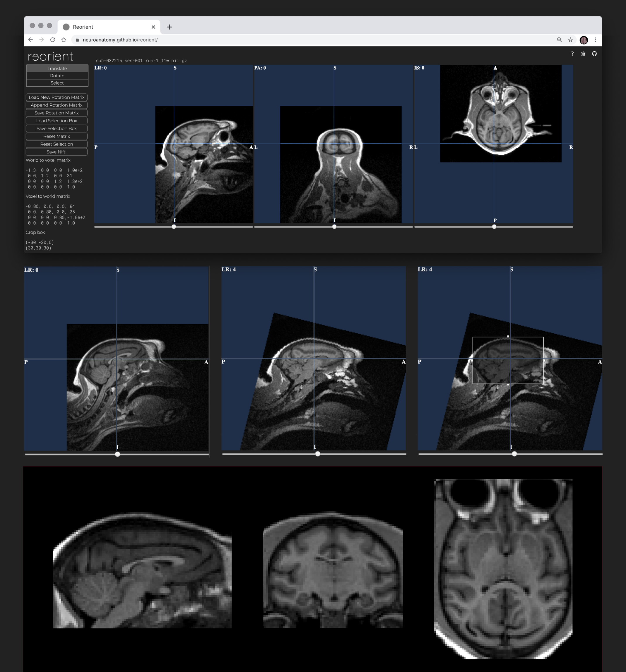Open the browser three-dot menu
Viewport: 626px width, 672px height.
tap(595, 40)
